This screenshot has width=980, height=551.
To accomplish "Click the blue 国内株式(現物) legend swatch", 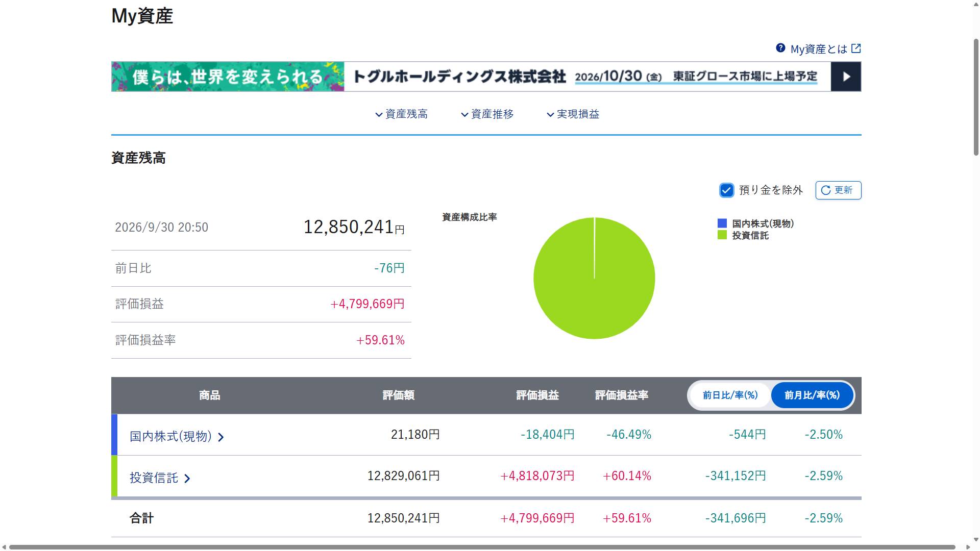I will pos(722,223).
